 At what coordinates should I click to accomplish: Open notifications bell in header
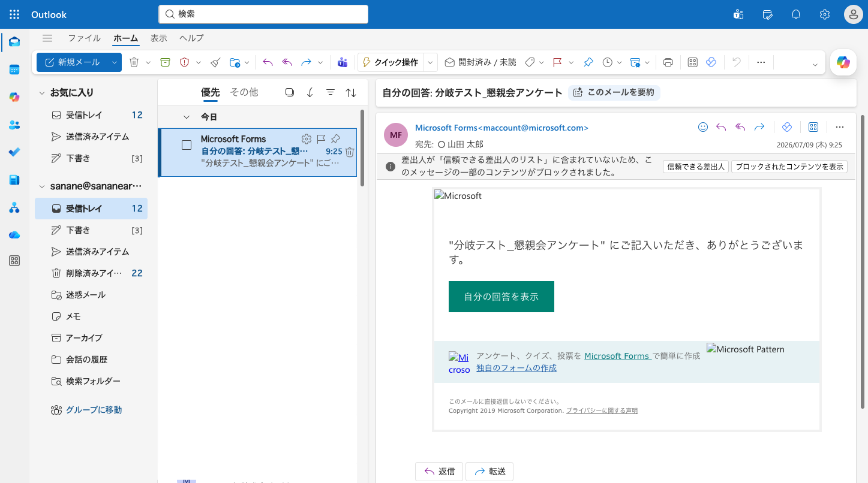(x=796, y=14)
